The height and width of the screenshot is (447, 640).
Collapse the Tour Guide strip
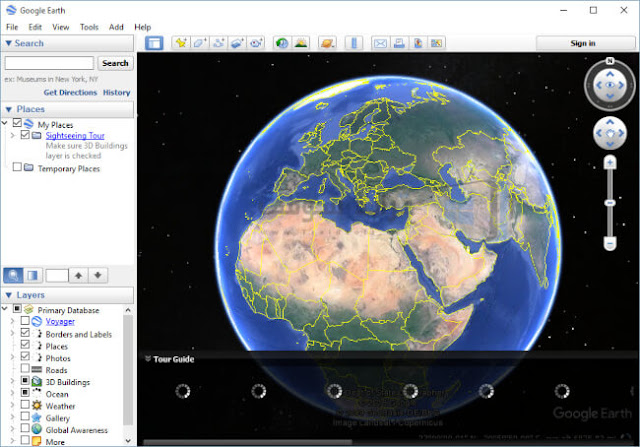[148, 359]
